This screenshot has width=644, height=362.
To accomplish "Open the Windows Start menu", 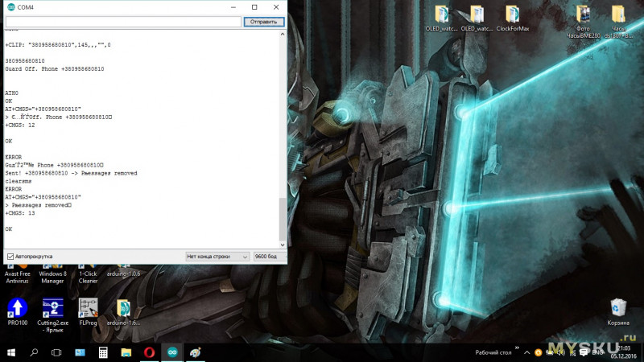I will pos(11,352).
